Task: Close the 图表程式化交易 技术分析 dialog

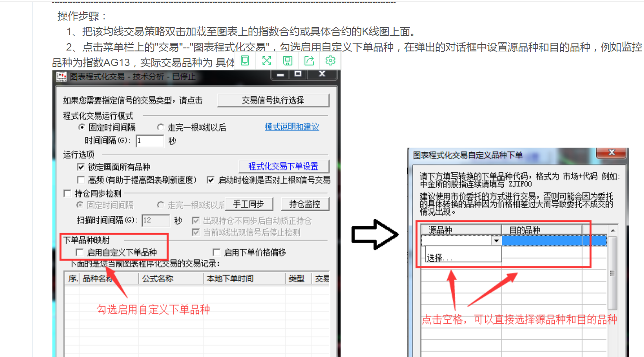Action: pyautogui.click(x=322, y=75)
